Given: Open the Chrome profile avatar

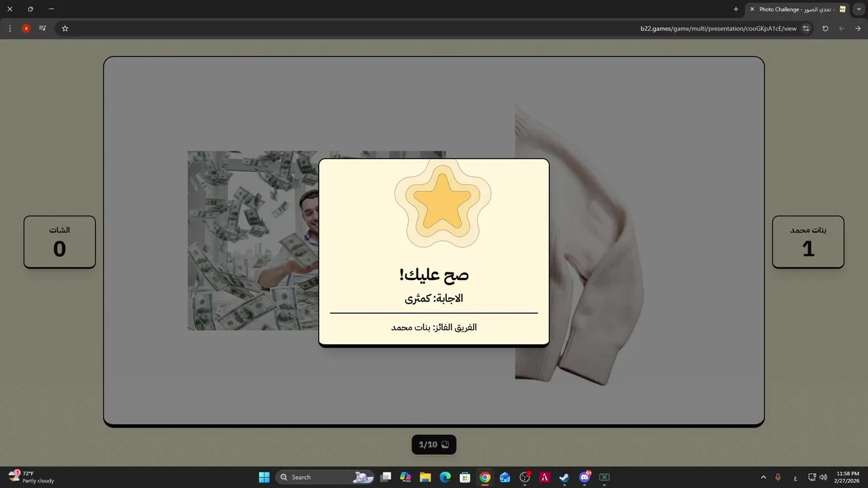Looking at the screenshot, I should tap(26, 28).
